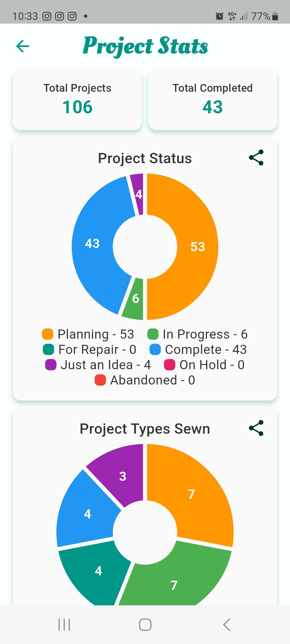
Task: Open the Total Projects card
Action: click(77, 99)
